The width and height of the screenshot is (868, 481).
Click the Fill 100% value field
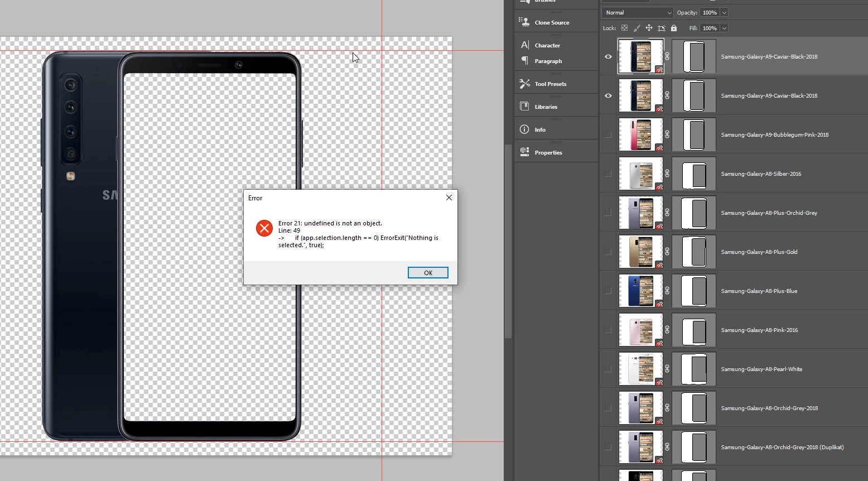click(710, 28)
